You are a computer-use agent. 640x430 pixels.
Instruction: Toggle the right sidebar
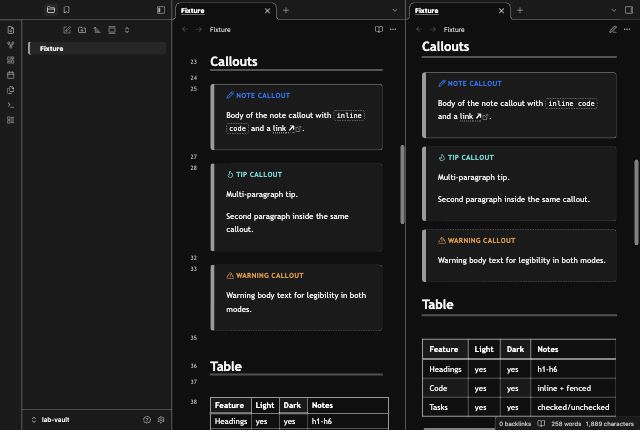[x=629, y=10]
